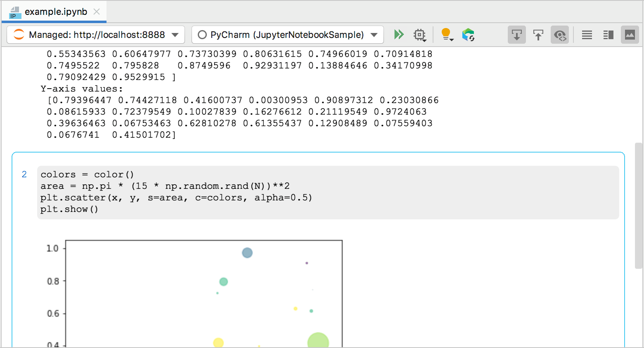
Task: Open Managed localhost:8888 server dropdown
Action: coord(96,35)
